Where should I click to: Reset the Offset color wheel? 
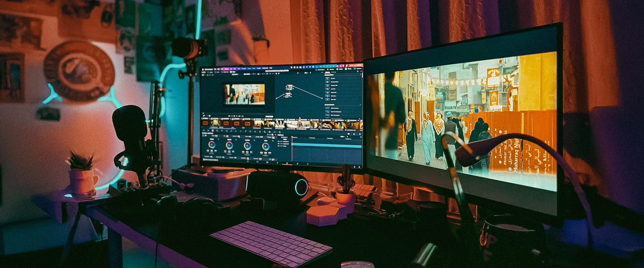pyautogui.click(x=273, y=141)
